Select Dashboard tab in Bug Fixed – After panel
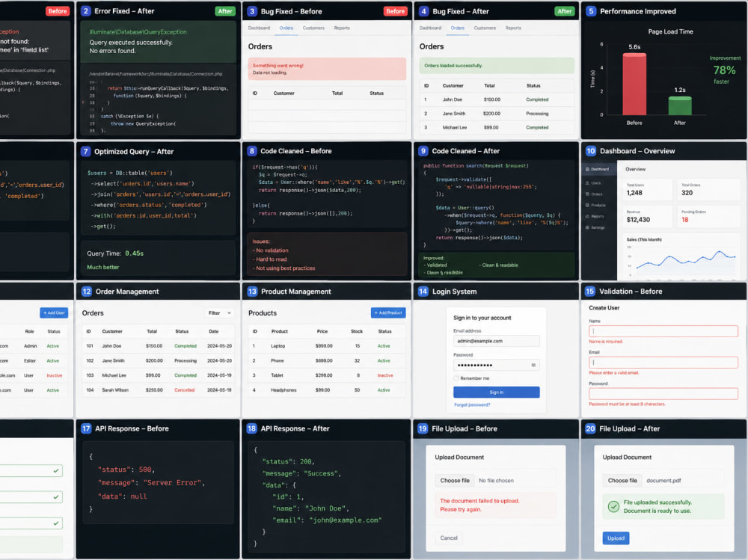This screenshot has height=560, width=748. pos(430,28)
